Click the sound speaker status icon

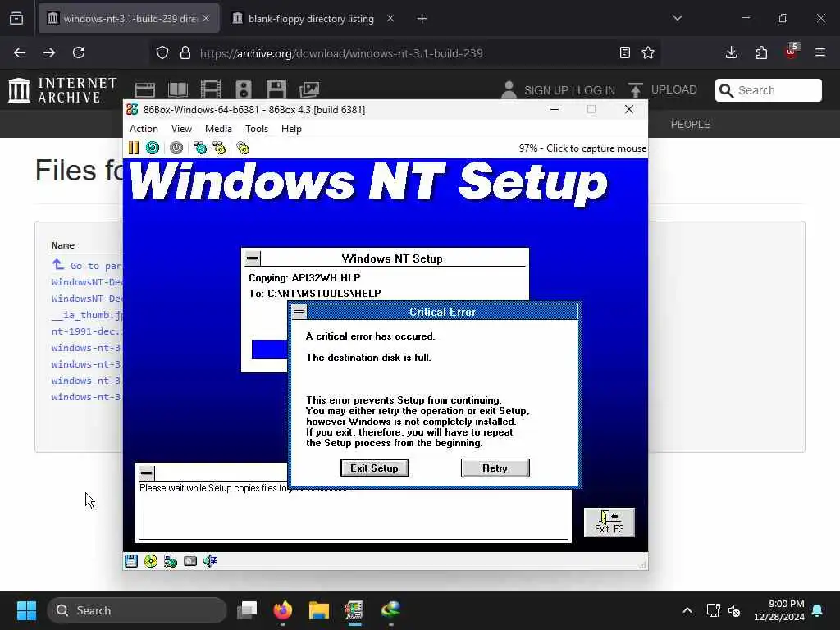210,561
